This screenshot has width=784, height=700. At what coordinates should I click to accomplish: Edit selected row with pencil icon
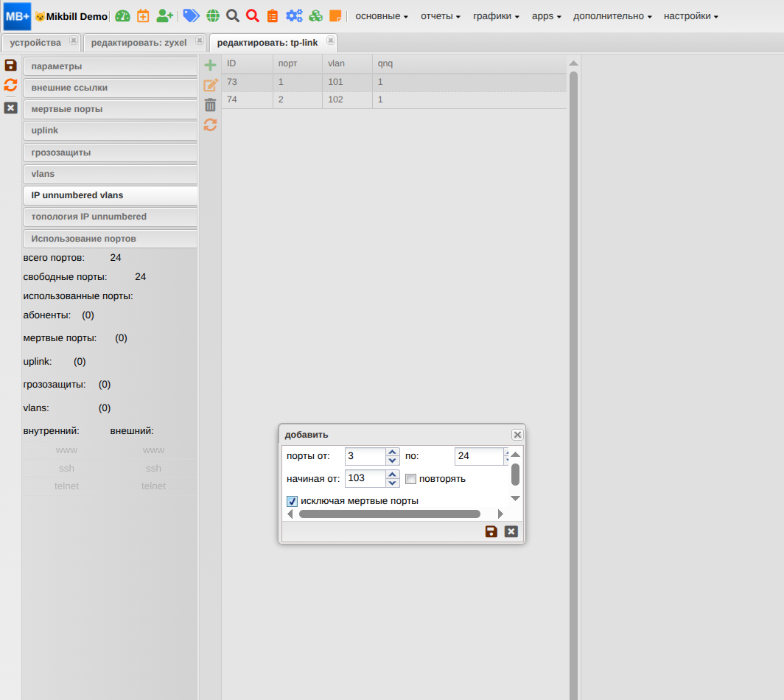pyautogui.click(x=211, y=85)
